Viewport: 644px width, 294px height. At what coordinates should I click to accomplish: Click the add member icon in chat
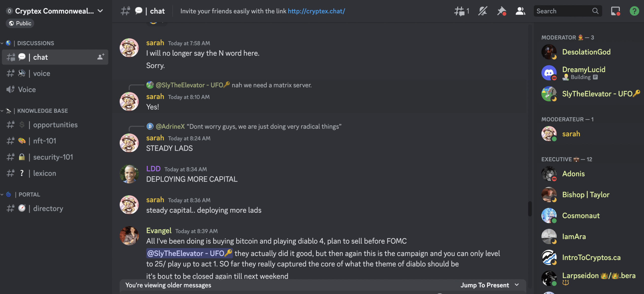[100, 57]
